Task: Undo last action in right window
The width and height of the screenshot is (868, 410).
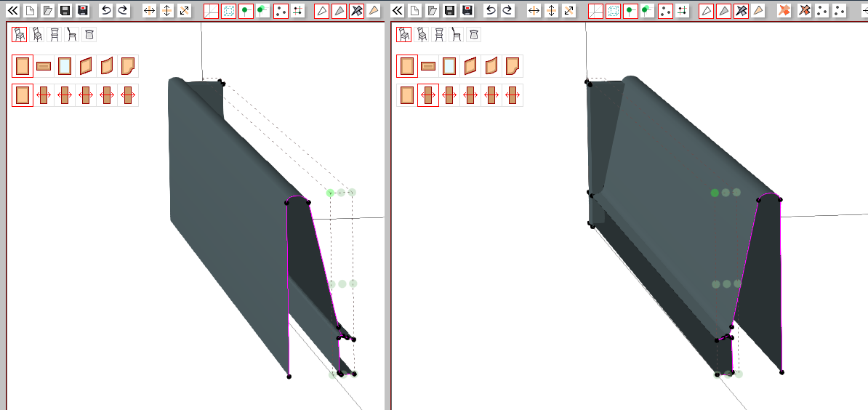Action: click(x=491, y=10)
